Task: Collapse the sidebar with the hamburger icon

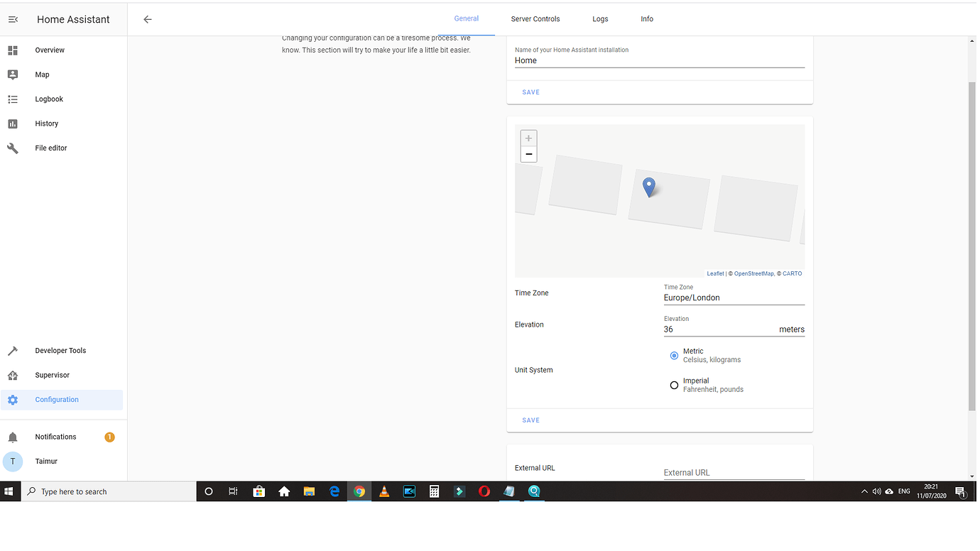Action: [13, 19]
